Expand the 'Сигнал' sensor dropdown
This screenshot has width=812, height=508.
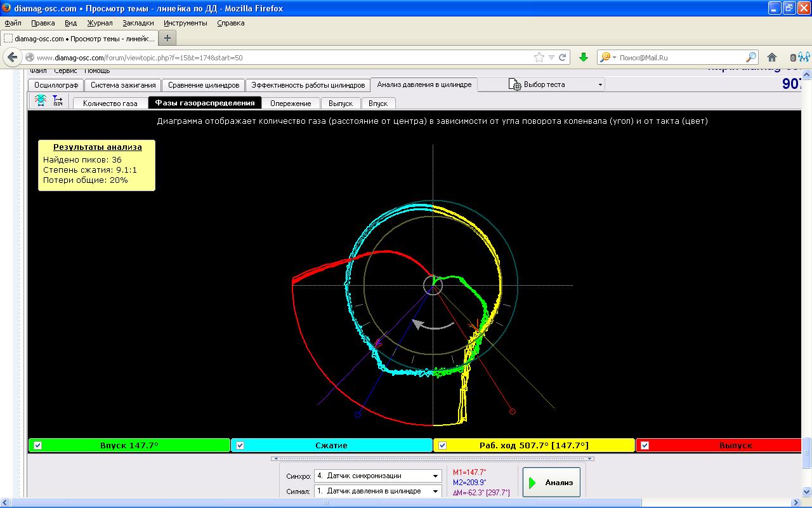[435, 491]
